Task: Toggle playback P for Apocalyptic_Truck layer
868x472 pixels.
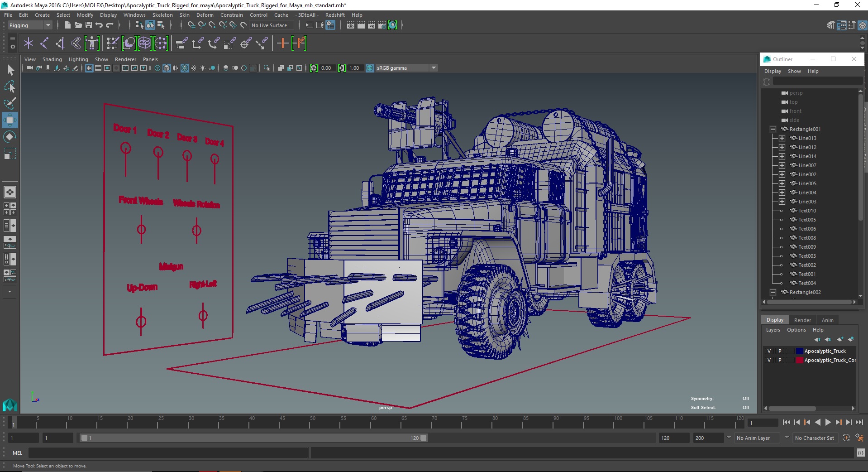Action: click(x=780, y=351)
